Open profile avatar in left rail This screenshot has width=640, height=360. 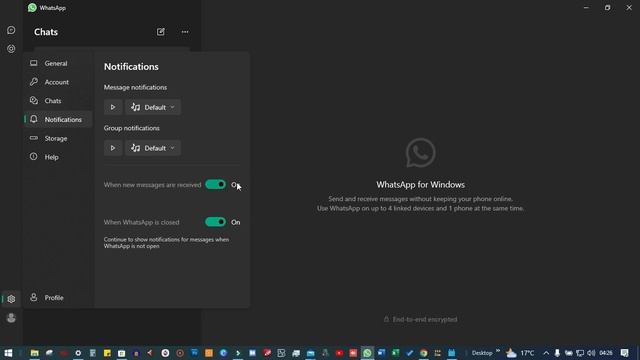11,318
